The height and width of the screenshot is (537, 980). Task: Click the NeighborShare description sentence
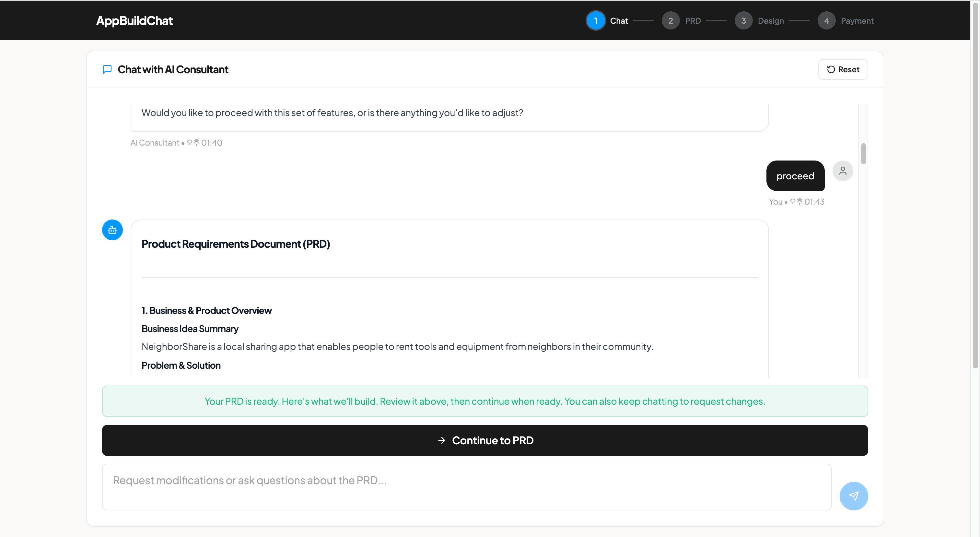pos(397,347)
